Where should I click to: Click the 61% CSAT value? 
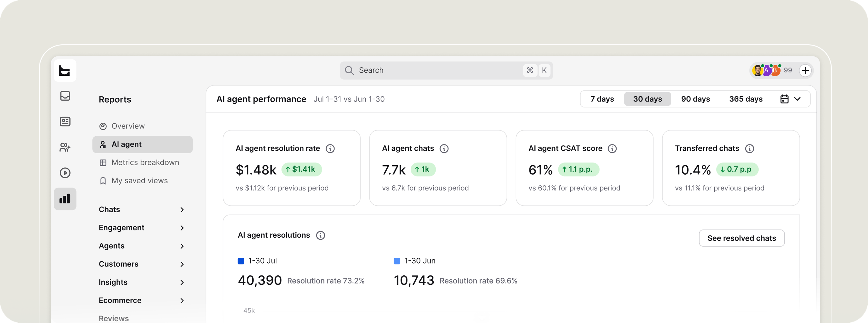coord(540,170)
